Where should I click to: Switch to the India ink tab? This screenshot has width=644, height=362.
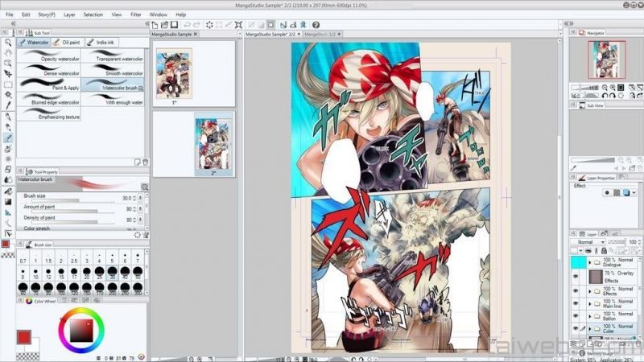tap(101, 43)
